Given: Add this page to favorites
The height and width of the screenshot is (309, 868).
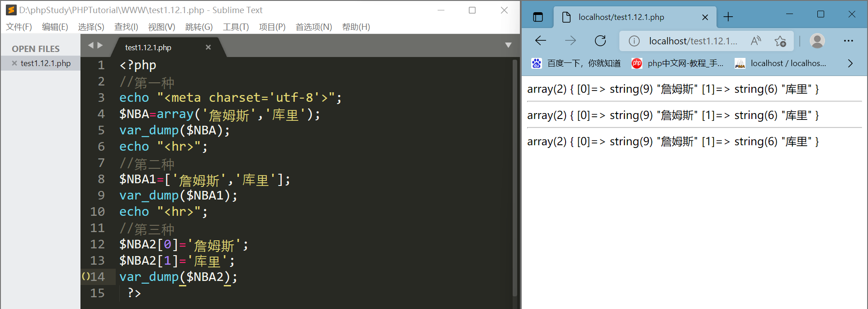Looking at the screenshot, I should pyautogui.click(x=780, y=41).
